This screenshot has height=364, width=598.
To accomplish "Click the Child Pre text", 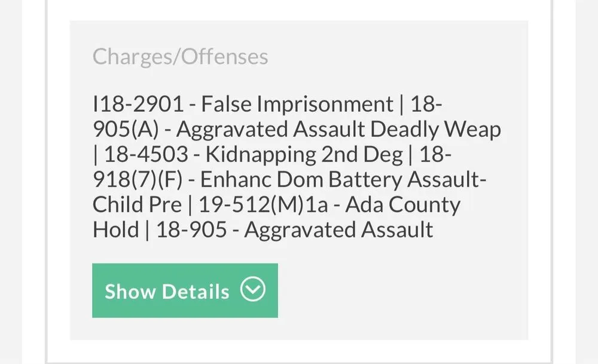I will 137,205.
